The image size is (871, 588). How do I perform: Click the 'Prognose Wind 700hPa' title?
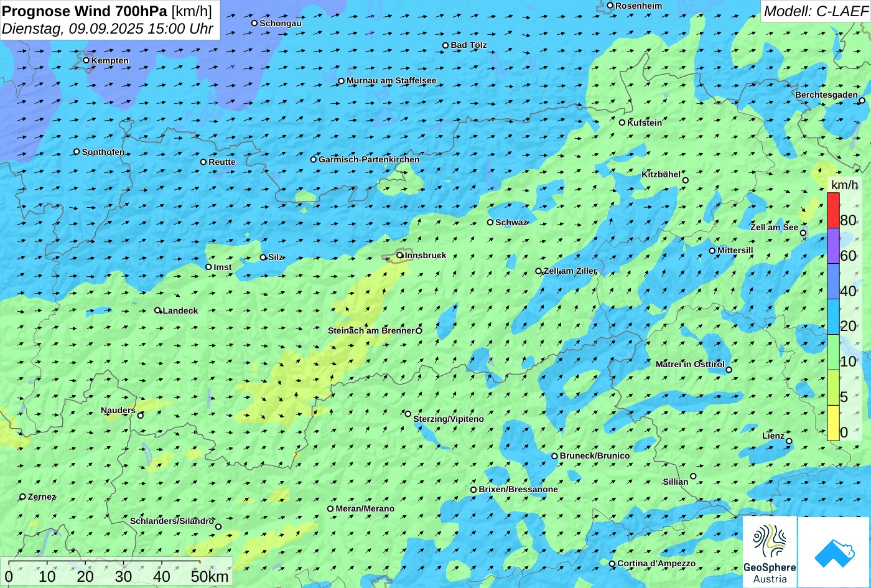[x=85, y=11]
